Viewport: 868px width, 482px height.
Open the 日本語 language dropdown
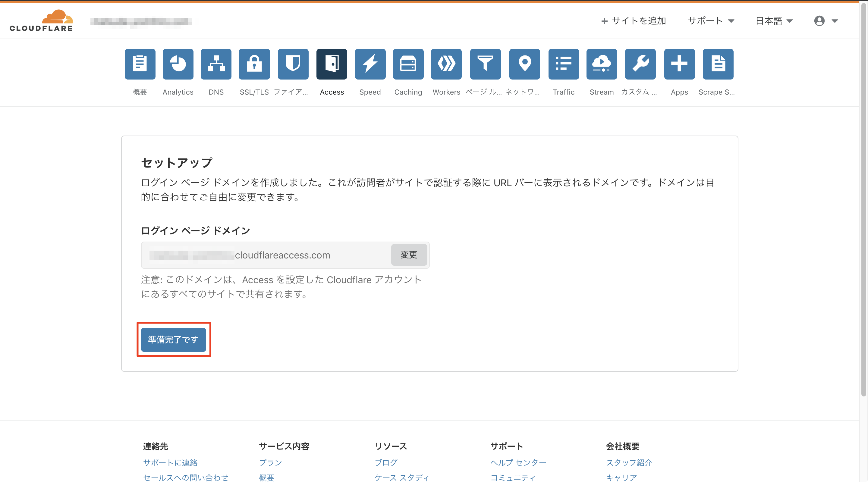tap(774, 21)
